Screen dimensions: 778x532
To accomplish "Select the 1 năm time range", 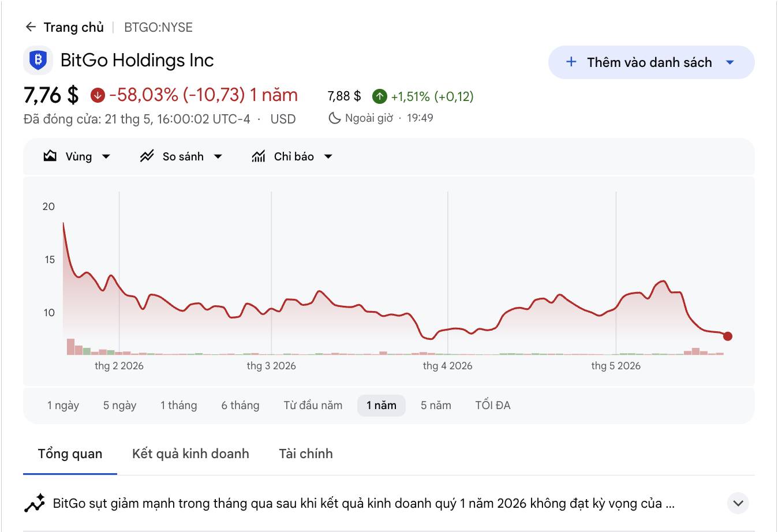I will click(381, 405).
